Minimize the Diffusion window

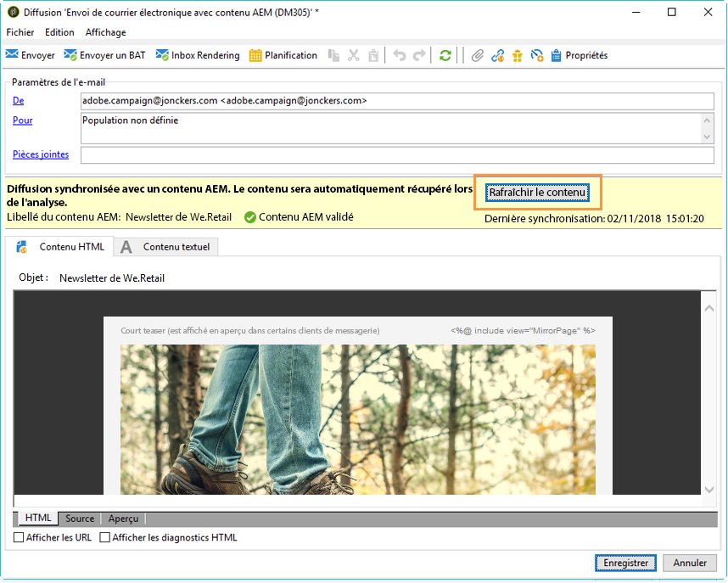click(x=636, y=12)
